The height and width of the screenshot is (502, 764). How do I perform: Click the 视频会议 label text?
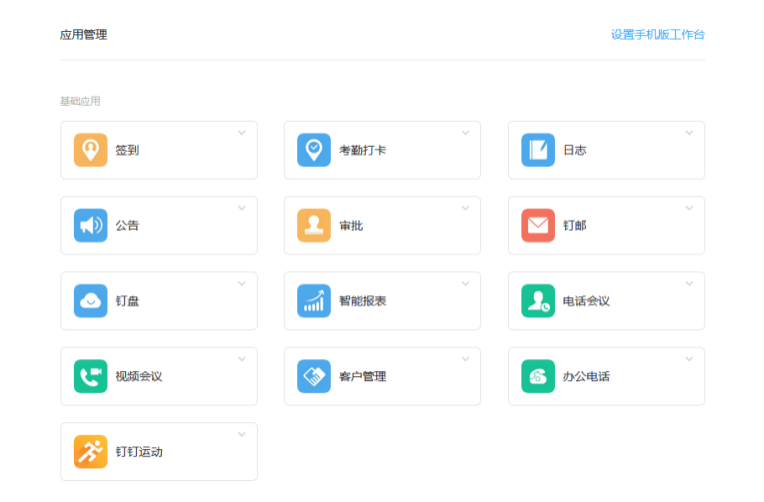[139, 376]
